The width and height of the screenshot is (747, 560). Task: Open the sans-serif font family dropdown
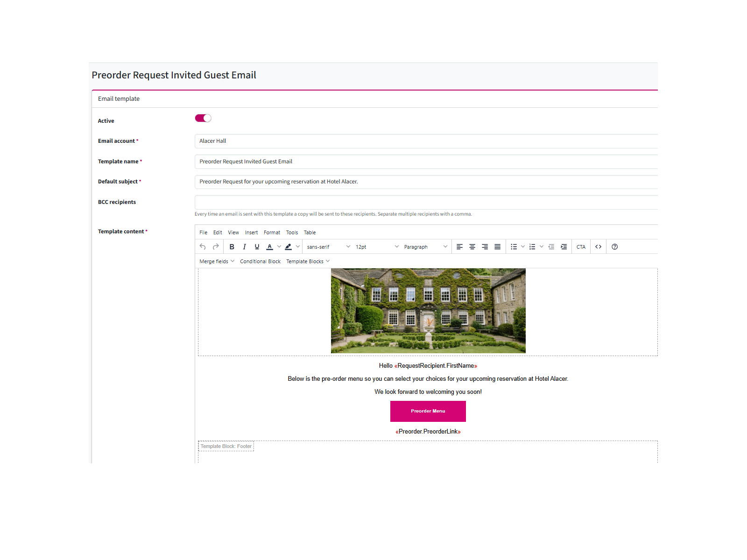coord(328,247)
